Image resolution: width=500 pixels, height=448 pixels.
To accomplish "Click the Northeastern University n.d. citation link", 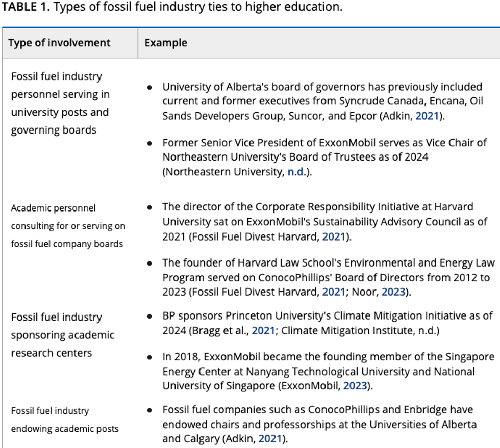I will [295, 172].
